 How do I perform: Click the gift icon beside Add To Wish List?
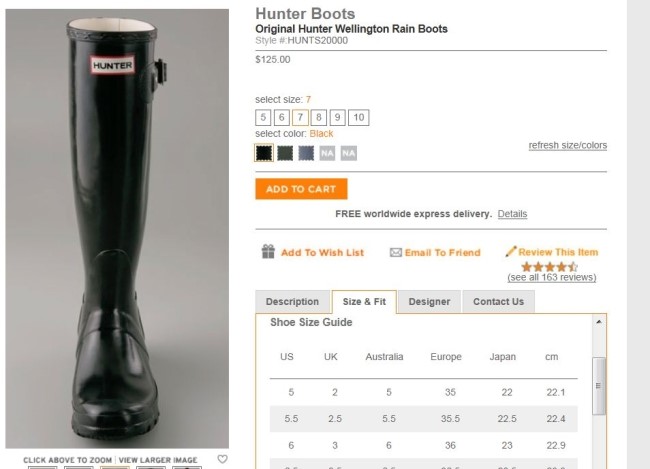pos(268,251)
